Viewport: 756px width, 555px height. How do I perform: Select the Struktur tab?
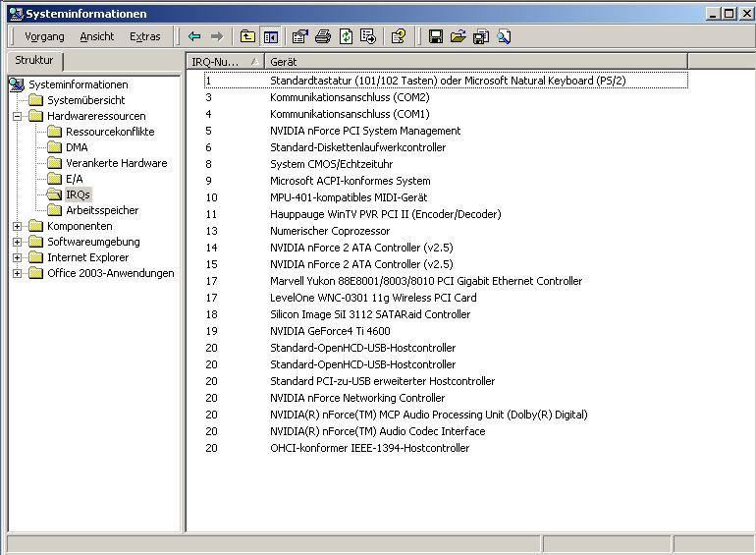click(33, 60)
